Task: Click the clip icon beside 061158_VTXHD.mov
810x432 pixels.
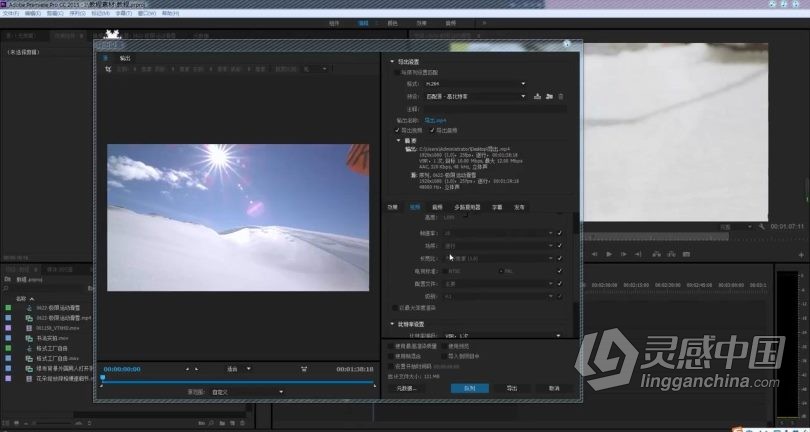Action: (29, 328)
